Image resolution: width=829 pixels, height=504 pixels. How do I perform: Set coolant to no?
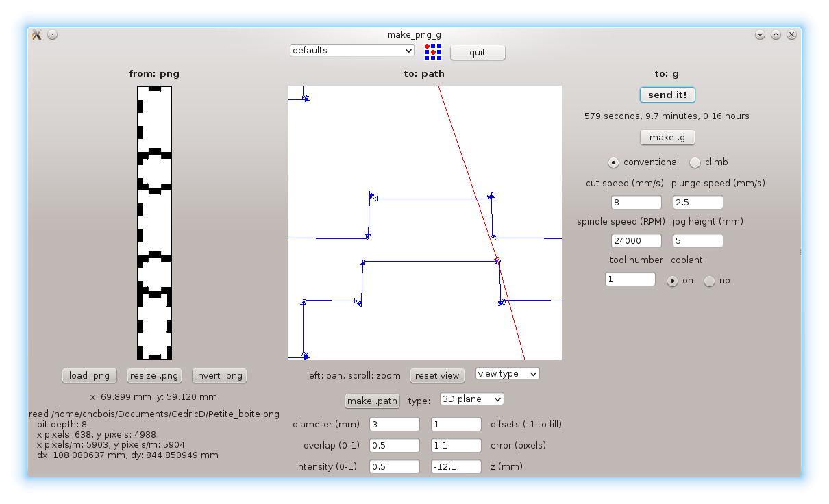pyautogui.click(x=710, y=281)
